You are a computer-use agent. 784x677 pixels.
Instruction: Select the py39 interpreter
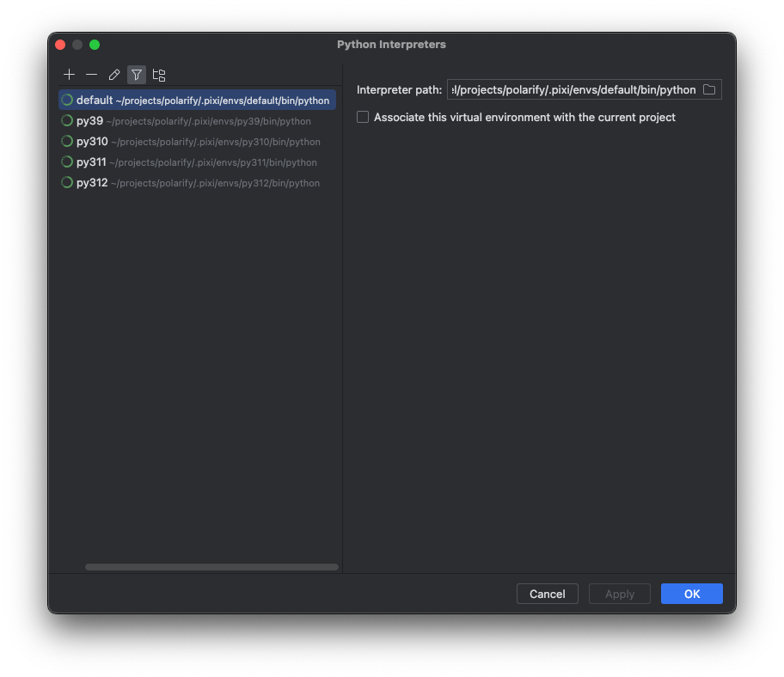tap(197, 121)
